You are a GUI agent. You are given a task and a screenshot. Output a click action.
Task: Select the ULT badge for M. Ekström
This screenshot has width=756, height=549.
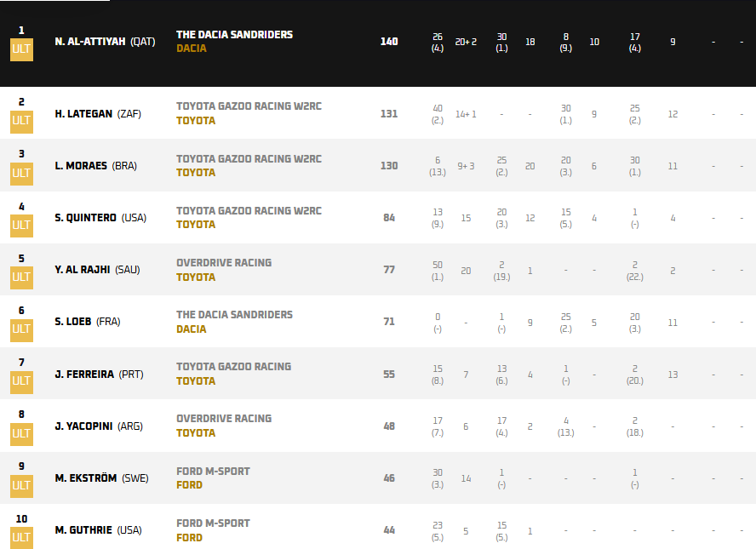21,486
